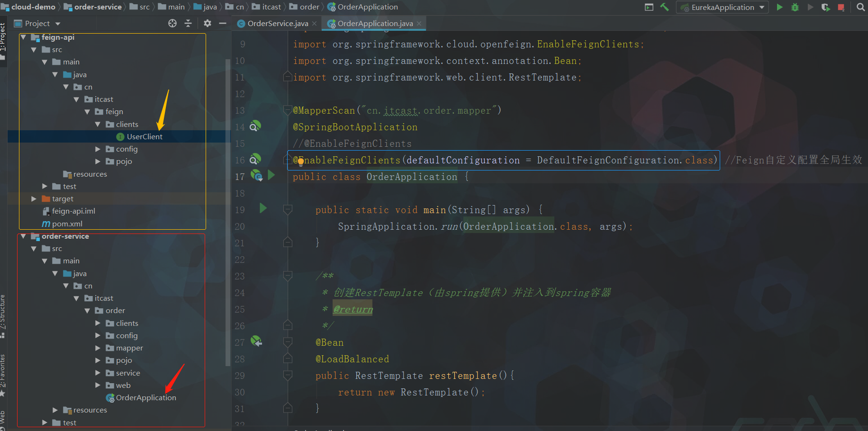The height and width of the screenshot is (431, 868).
Task: Expand the config folder under feign
Action: [98, 149]
